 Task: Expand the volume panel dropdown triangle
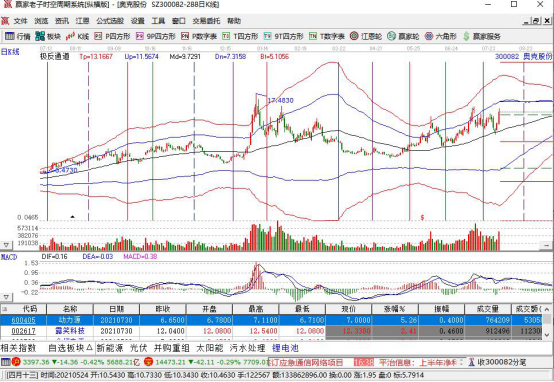6,245
